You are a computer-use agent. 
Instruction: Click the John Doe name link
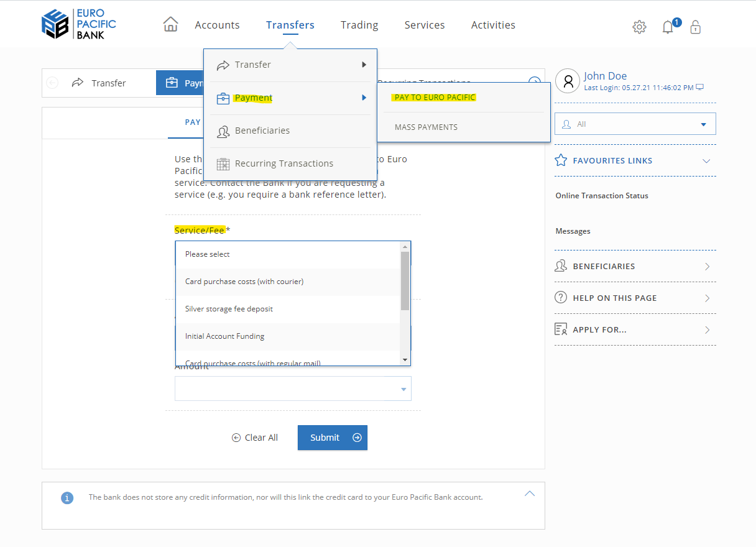pos(605,76)
